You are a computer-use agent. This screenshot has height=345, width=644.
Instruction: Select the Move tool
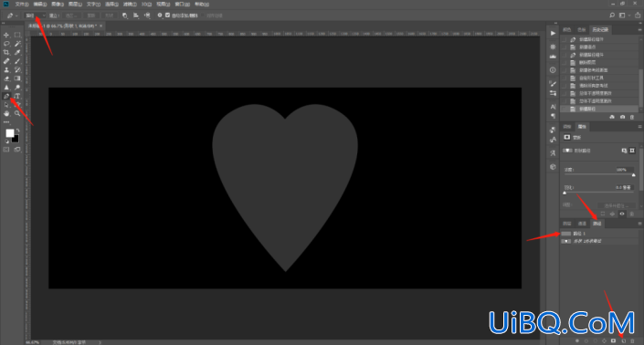(x=6, y=35)
